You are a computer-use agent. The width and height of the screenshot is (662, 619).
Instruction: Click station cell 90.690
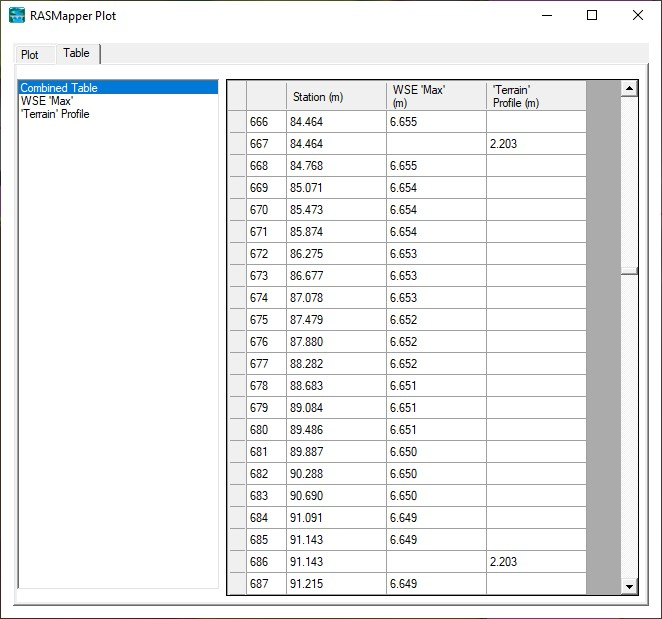click(x=336, y=496)
